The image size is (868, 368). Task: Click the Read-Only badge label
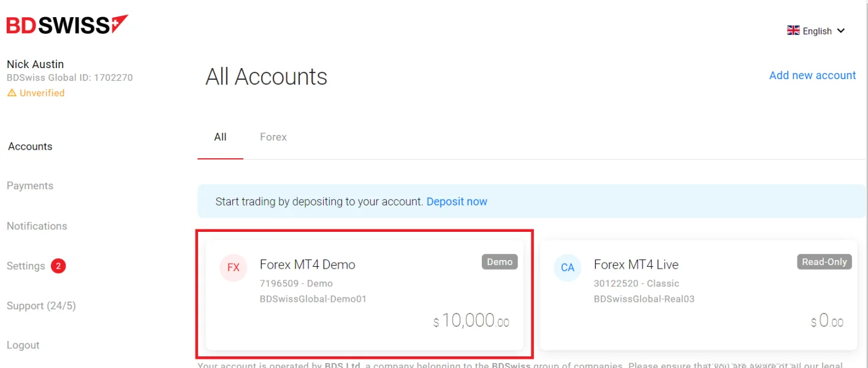[x=824, y=262]
